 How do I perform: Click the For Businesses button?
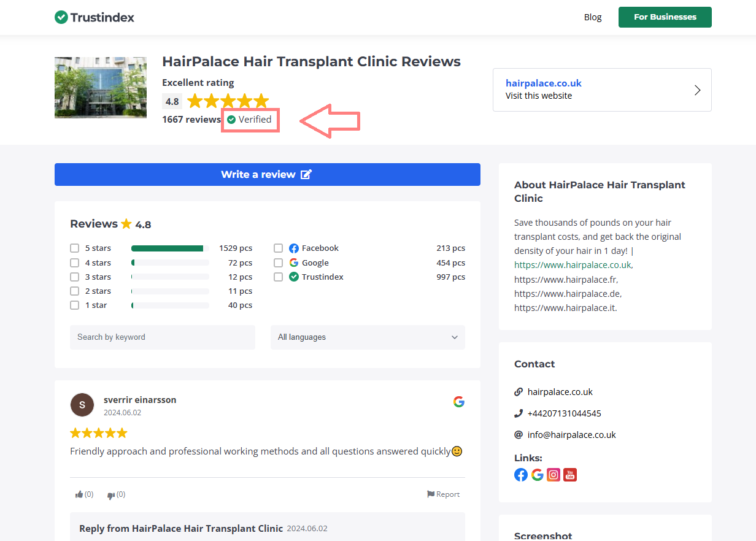coord(665,17)
